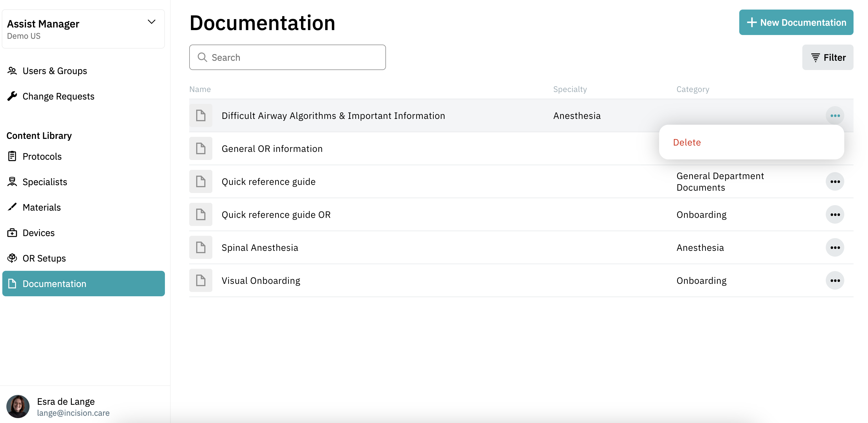
Task: Click the Protocols clipboard icon
Action: tap(12, 157)
